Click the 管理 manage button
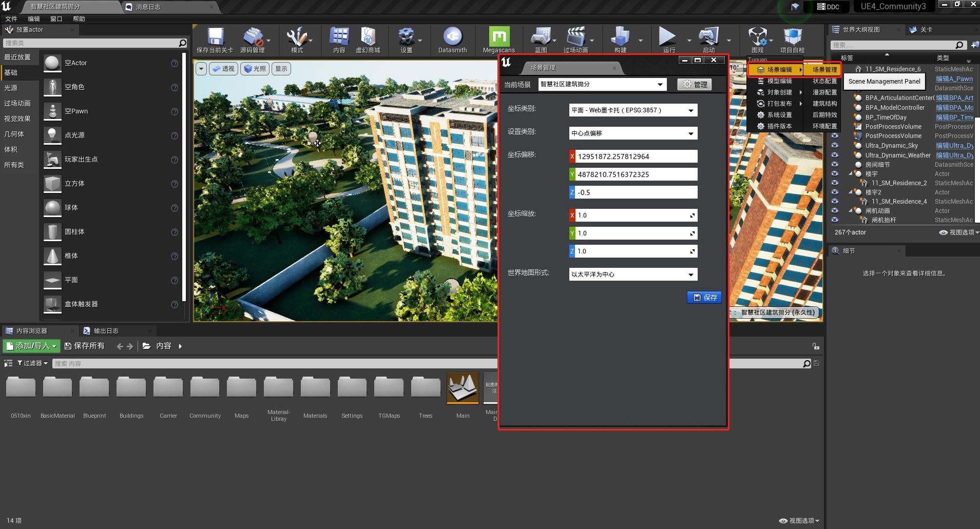The height and width of the screenshot is (529, 980). point(695,85)
